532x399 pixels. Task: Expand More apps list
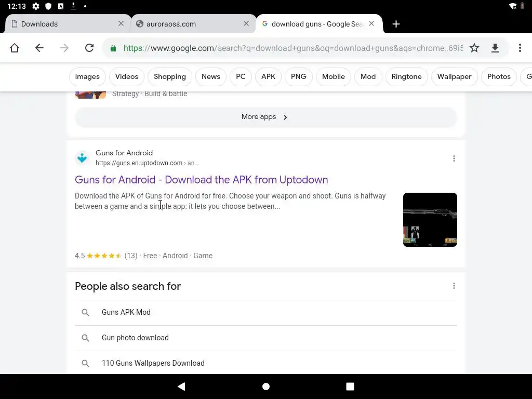click(x=265, y=117)
